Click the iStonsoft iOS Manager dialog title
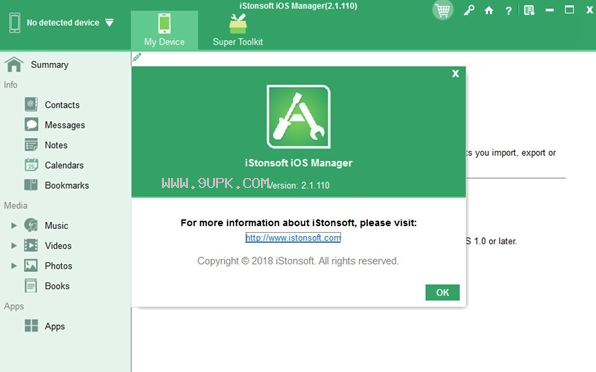Screen dimensions: 596x372 point(298,163)
